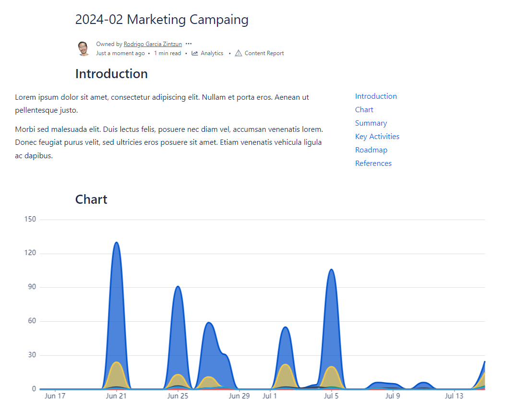This screenshot has height=420, width=526.
Task: Click the Jun 29 x-axis label
Action: tap(239, 396)
